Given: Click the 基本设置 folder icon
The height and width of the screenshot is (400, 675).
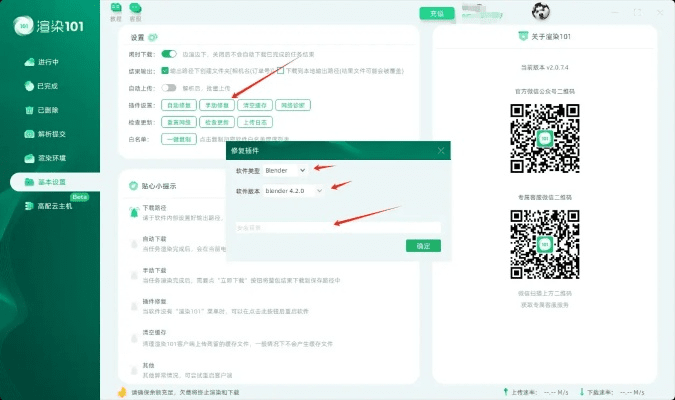Looking at the screenshot, I should pos(29,182).
